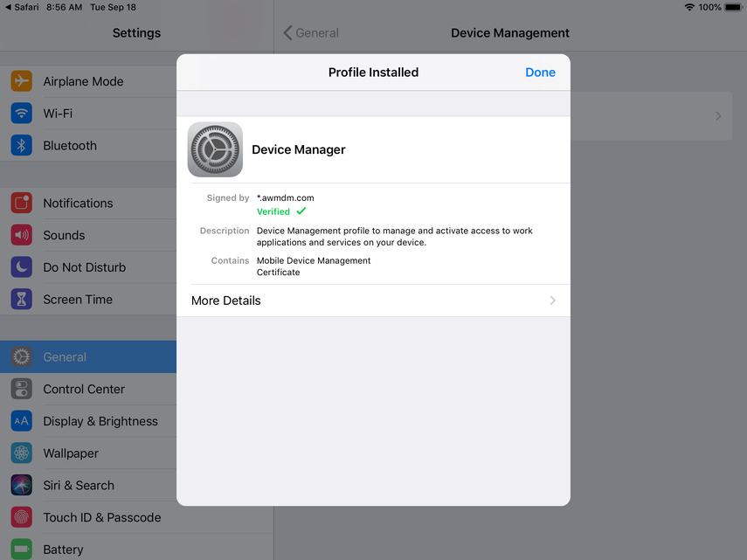Tap the green Verified checkmark
747x560 pixels.
[301, 211]
